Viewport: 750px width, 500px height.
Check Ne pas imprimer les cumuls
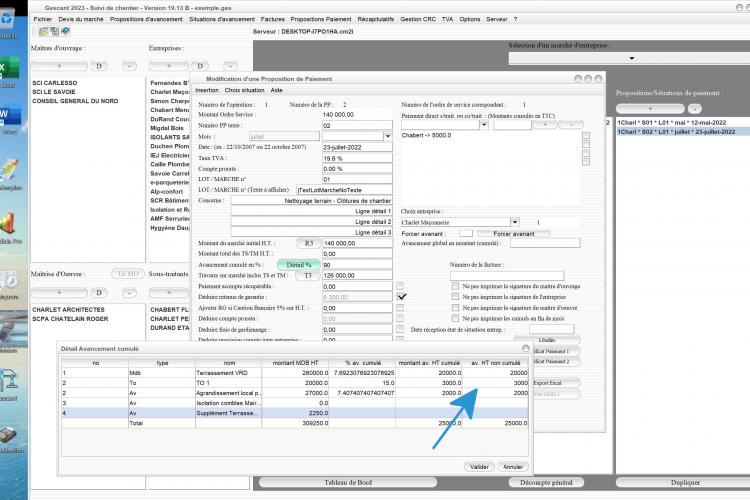(x=455, y=318)
